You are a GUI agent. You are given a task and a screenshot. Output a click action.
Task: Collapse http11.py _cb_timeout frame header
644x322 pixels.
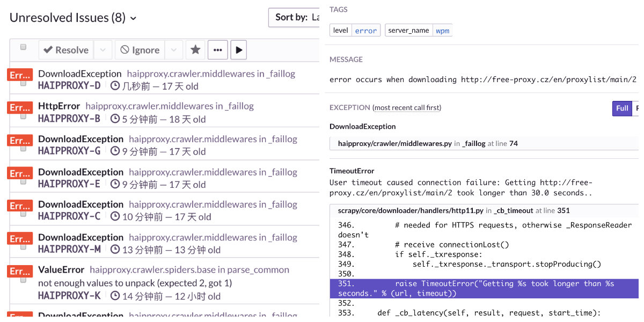tap(483, 210)
